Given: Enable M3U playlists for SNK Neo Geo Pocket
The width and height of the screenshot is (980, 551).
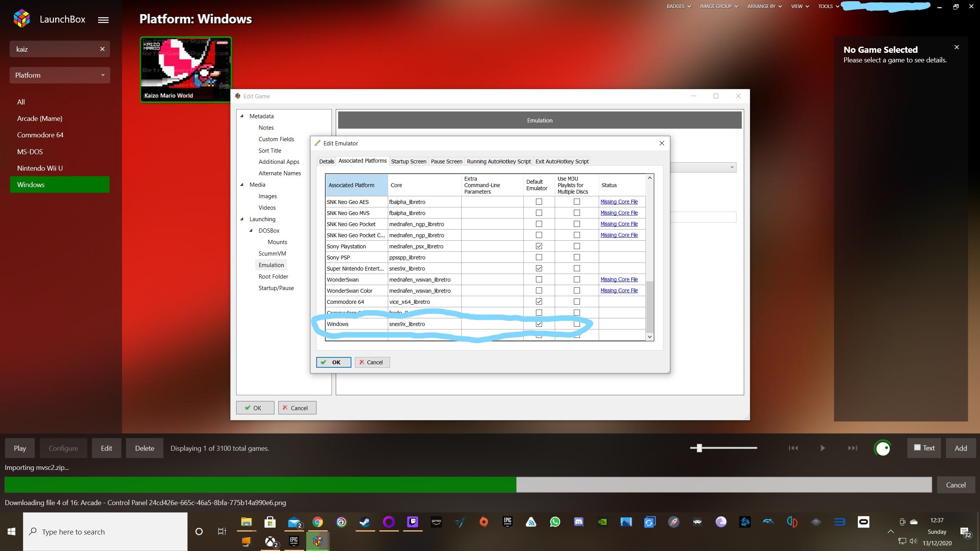Looking at the screenshot, I should [577, 224].
